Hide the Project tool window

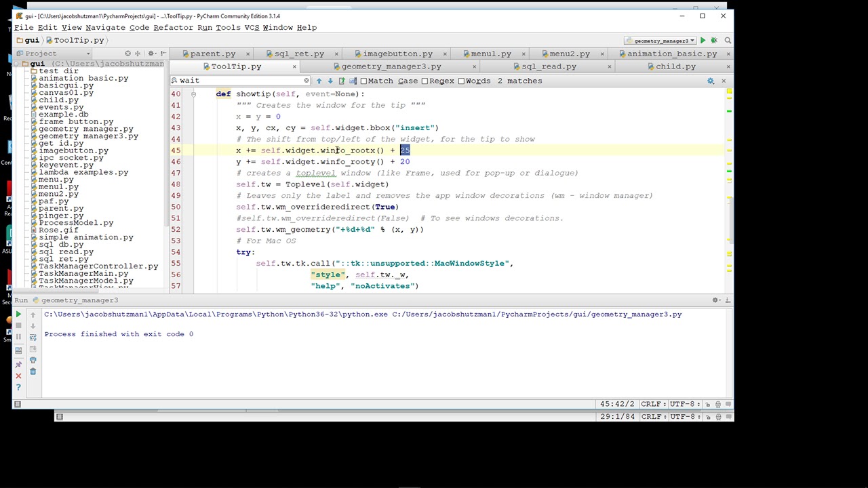click(x=163, y=54)
